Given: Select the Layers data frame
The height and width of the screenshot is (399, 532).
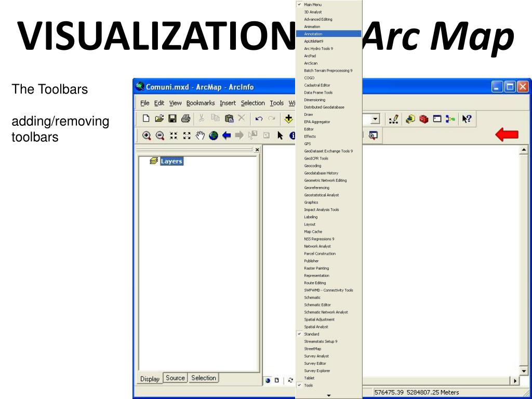Looking at the screenshot, I should tap(171, 162).
